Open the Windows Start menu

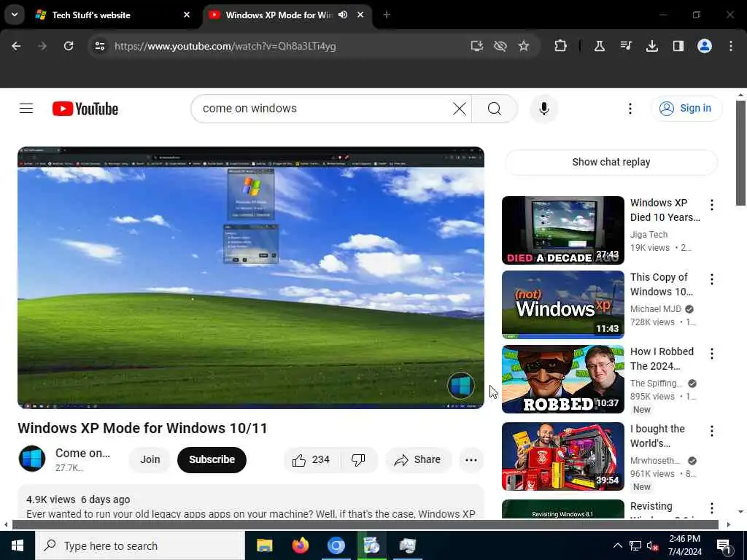click(x=18, y=545)
